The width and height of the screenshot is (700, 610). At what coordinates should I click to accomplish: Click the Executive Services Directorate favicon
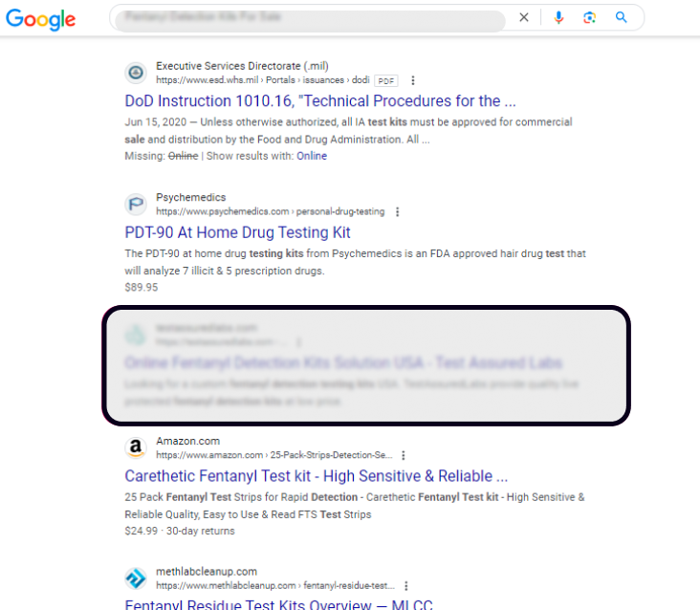click(x=136, y=73)
